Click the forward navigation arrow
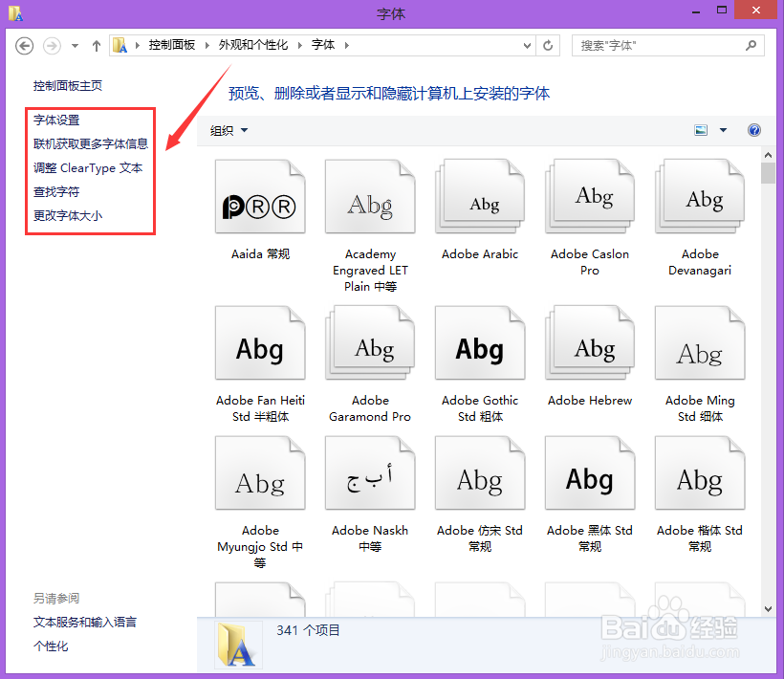This screenshot has width=784, height=679. (51, 45)
